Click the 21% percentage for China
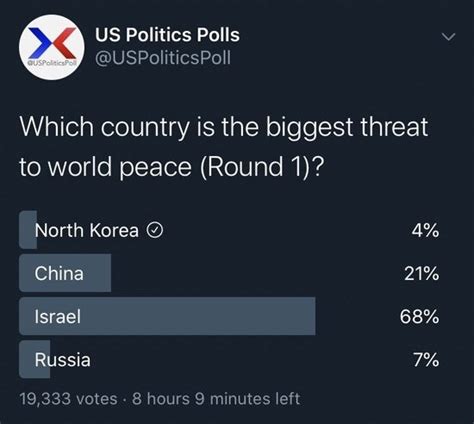 click(422, 274)
